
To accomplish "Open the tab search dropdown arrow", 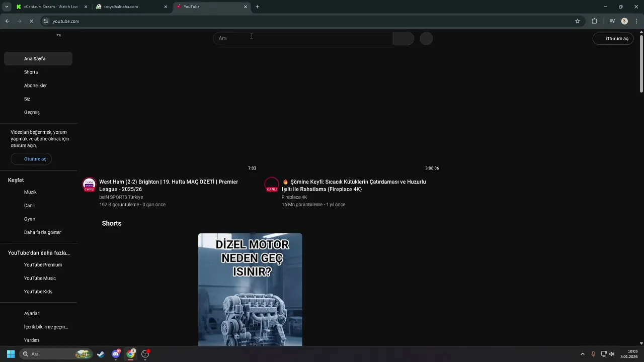I will click(x=7, y=7).
